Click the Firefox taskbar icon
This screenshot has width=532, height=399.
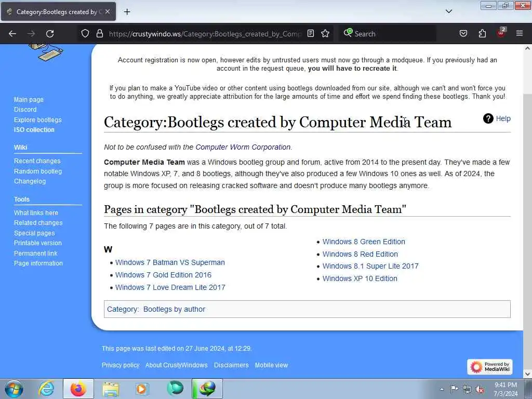point(78,389)
